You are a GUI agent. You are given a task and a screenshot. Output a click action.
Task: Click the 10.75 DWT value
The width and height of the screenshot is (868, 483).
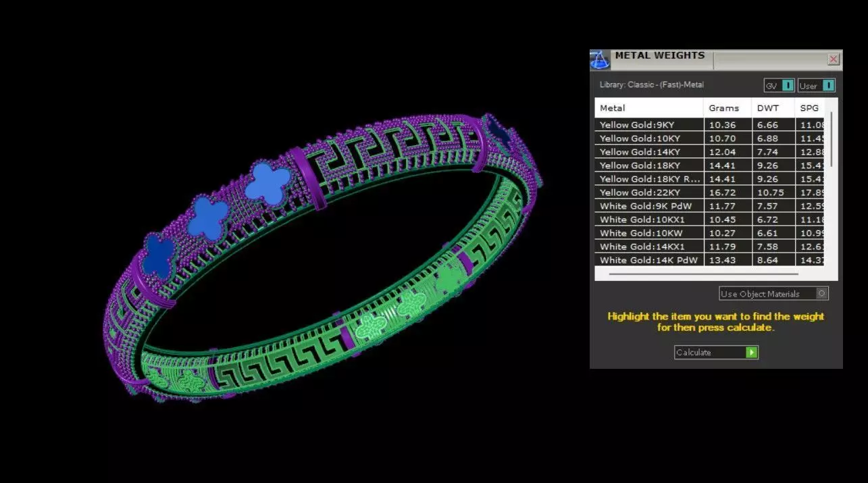[x=771, y=193]
